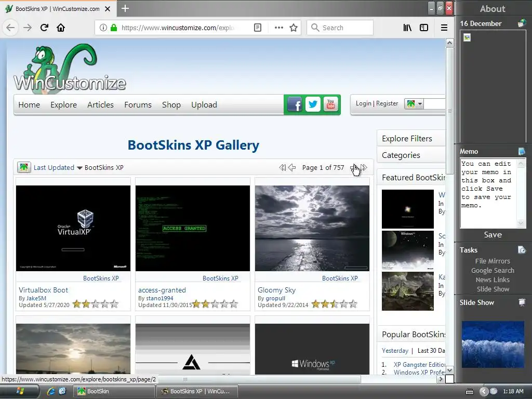Viewport: 532px width, 399px height.
Task: Open the Home menu item
Action: coord(29,105)
